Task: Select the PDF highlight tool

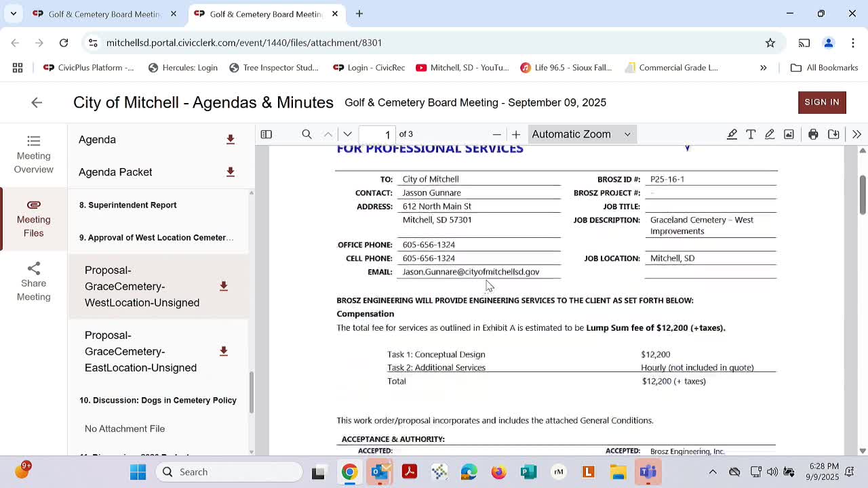Action: click(x=732, y=134)
